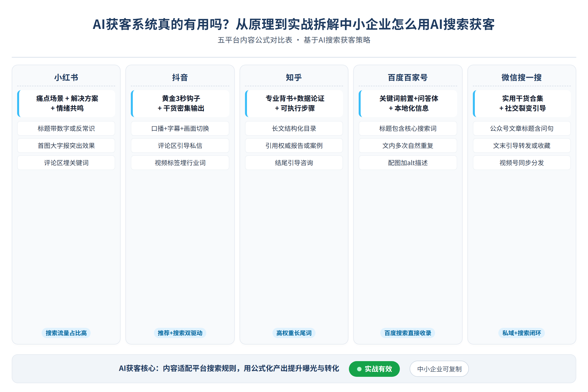Click item 公众号文章标题含问句

(522, 128)
